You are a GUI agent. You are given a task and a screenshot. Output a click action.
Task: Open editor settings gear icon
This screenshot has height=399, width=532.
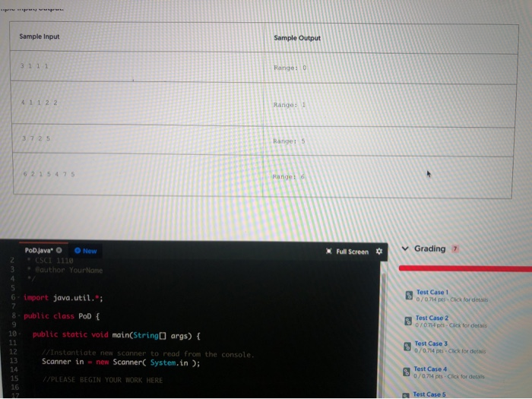pyautogui.click(x=379, y=251)
